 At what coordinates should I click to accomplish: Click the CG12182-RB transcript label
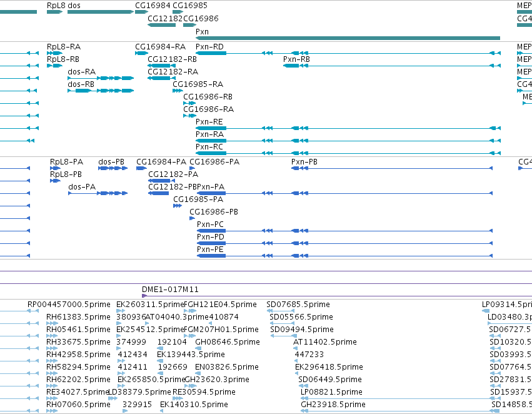[173, 59]
